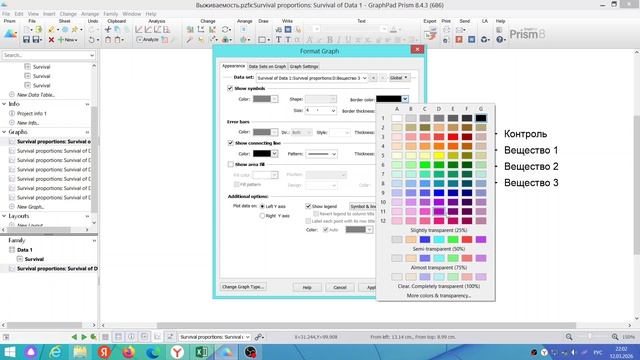Open the Help question mark icon
640x360 pixels.
point(500,40)
